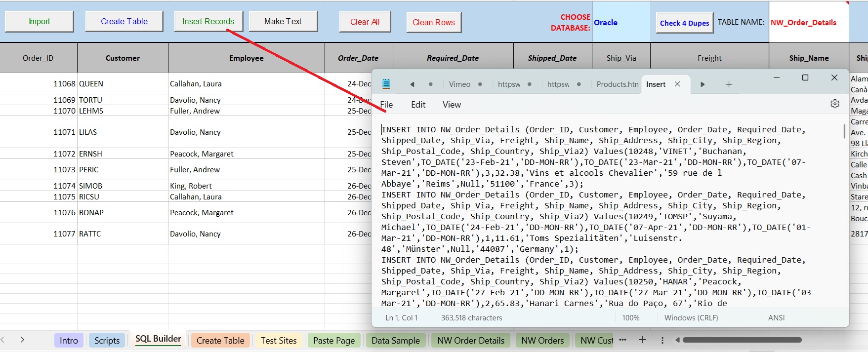Click the Create Table button
The image size is (868, 352).
(x=124, y=21)
